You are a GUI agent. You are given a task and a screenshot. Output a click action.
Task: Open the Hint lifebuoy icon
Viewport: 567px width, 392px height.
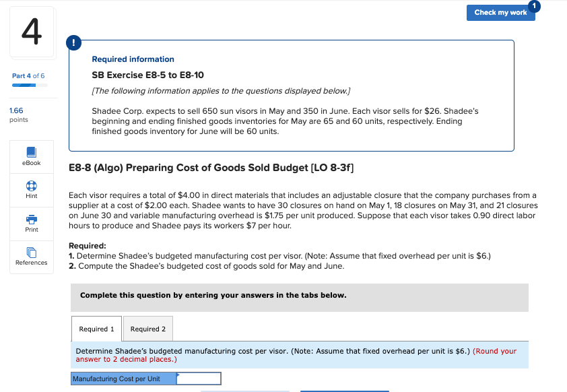coord(32,186)
